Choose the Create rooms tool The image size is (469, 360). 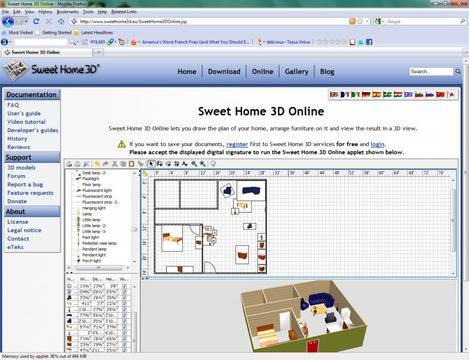(168, 164)
